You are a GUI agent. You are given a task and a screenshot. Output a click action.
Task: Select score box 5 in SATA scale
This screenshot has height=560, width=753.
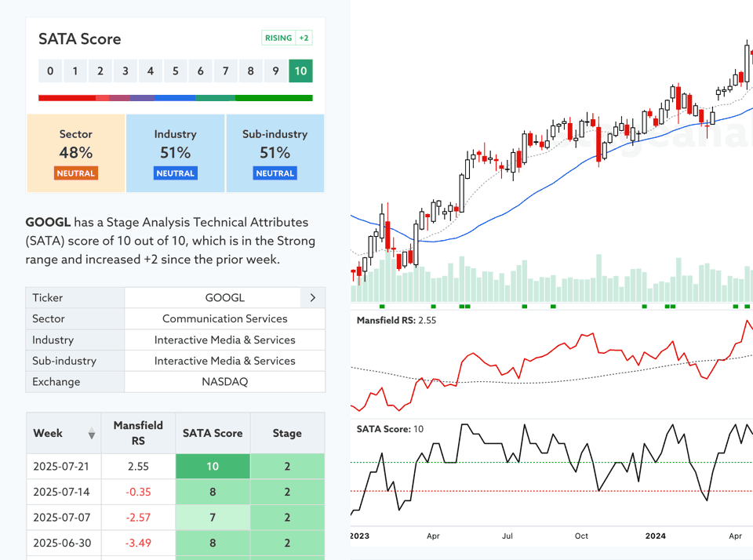tap(176, 71)
